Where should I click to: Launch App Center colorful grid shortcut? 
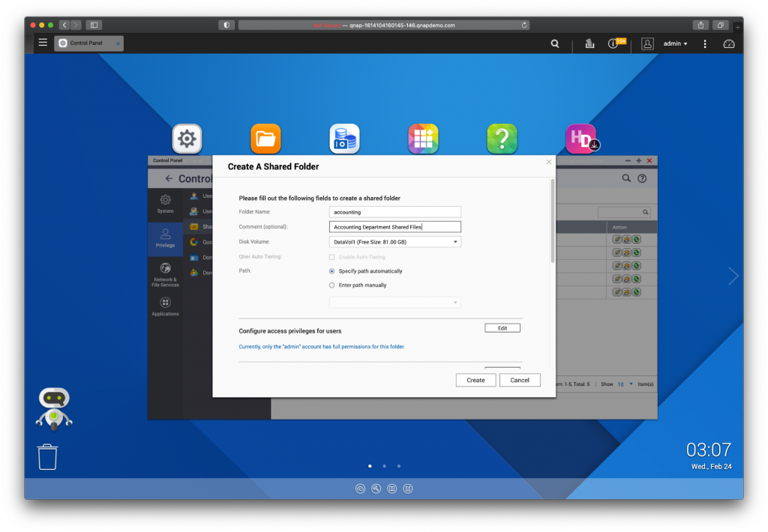(x=423, y=139)
